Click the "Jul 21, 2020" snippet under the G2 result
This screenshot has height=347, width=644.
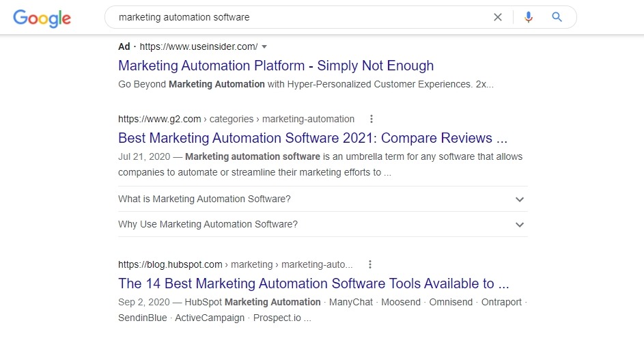[143, 156]
